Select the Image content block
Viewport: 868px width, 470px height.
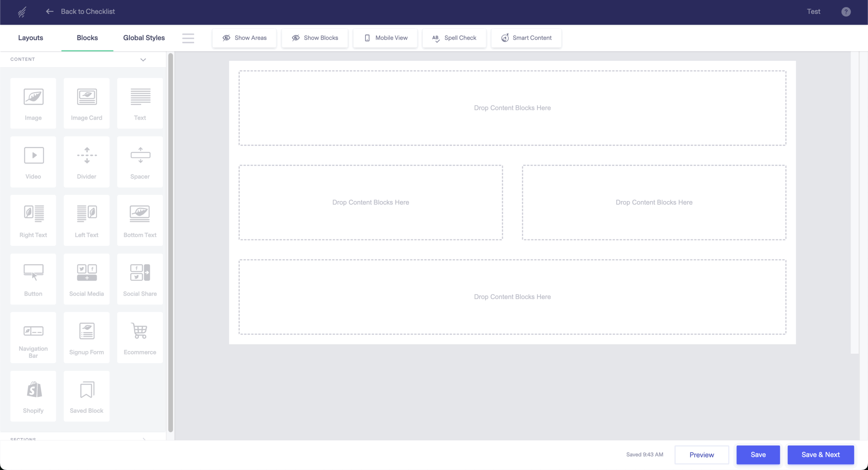(x=33, y=103)
